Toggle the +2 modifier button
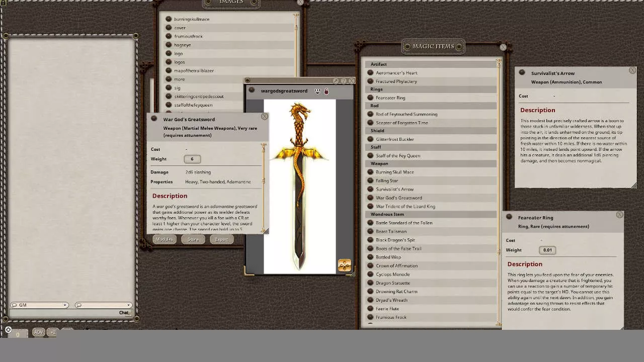The image size is (644, 362). click(53, 332)
